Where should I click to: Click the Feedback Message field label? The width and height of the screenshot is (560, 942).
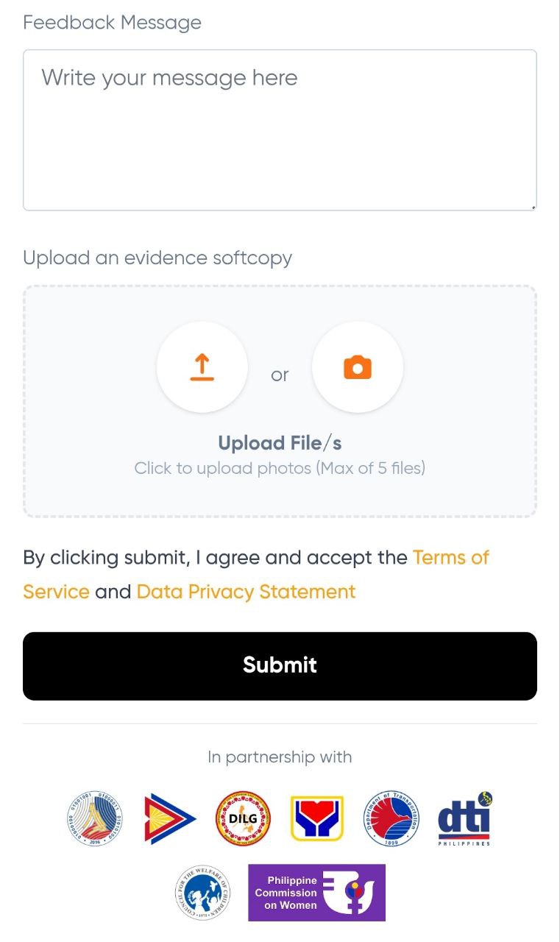coord(112,23)
